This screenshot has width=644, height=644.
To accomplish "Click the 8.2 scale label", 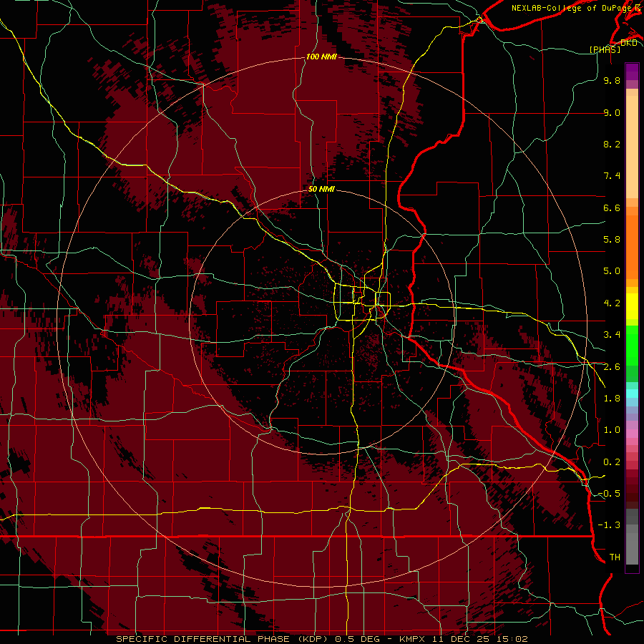I will pos(612,144).
